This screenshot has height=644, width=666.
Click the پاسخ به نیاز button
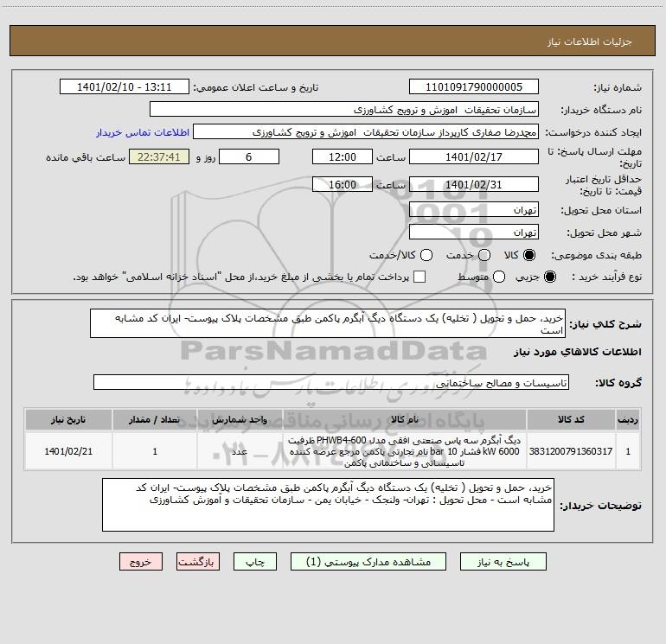click(x=503, y=562)
